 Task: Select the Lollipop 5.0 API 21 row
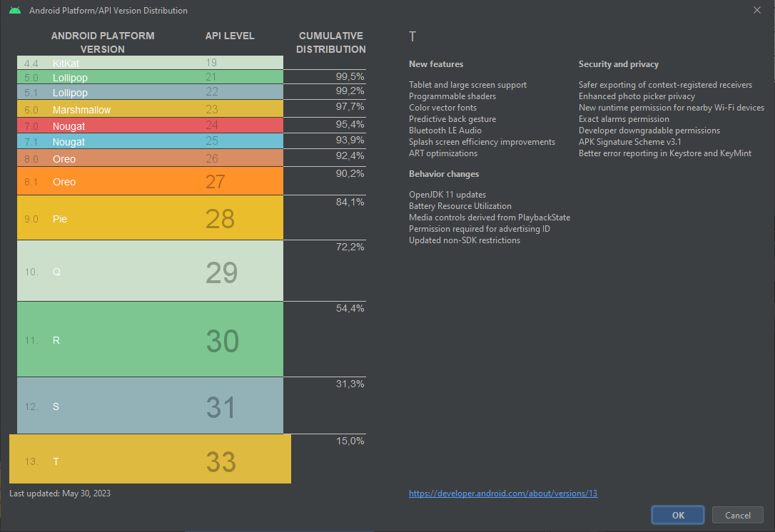tap(150, 77)
